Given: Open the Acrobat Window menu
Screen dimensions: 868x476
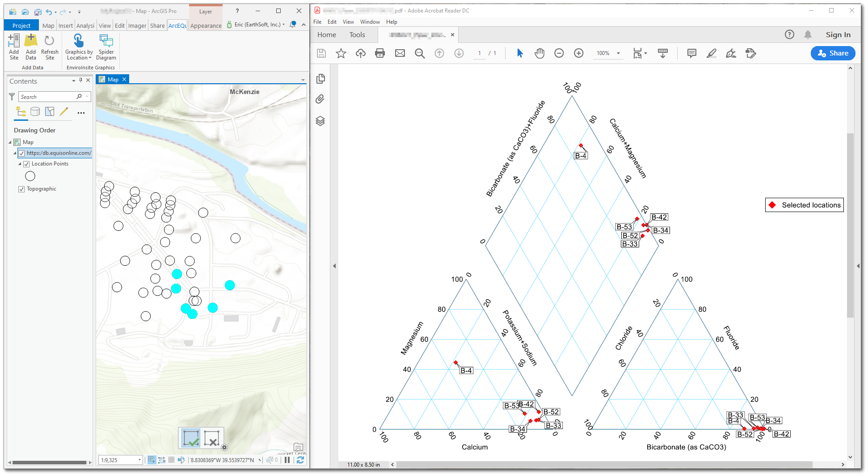Looking at the screenshot, I should click(x=370, y=22).
